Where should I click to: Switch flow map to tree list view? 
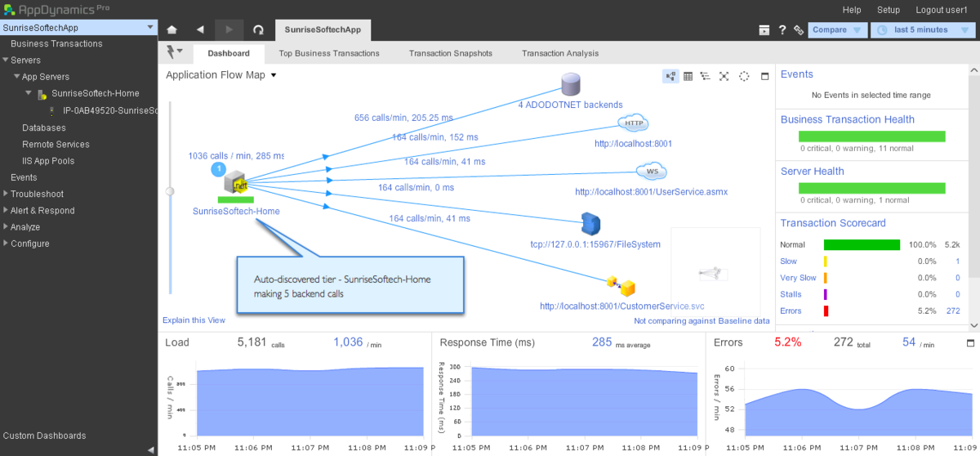(x=706, y=76)
